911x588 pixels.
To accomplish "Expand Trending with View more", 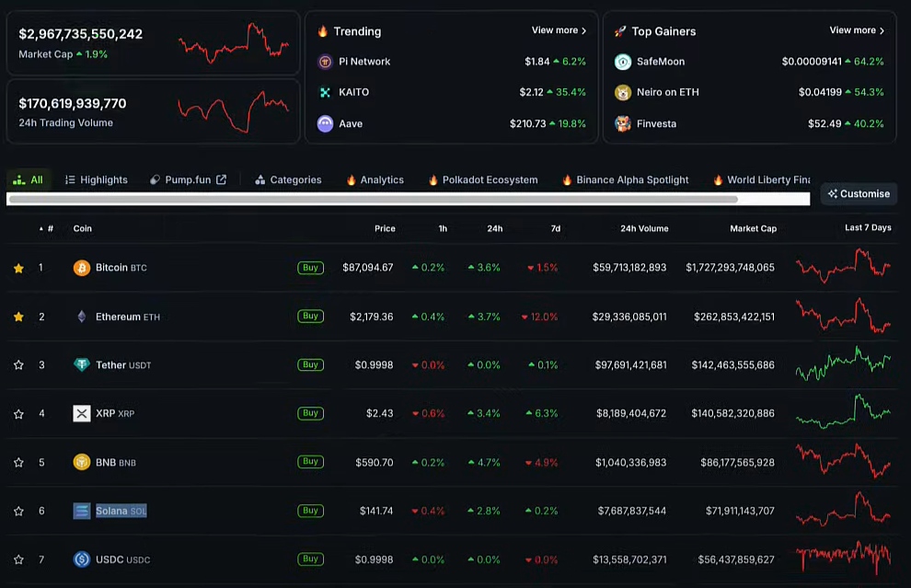I will click(x=559, y=30).
